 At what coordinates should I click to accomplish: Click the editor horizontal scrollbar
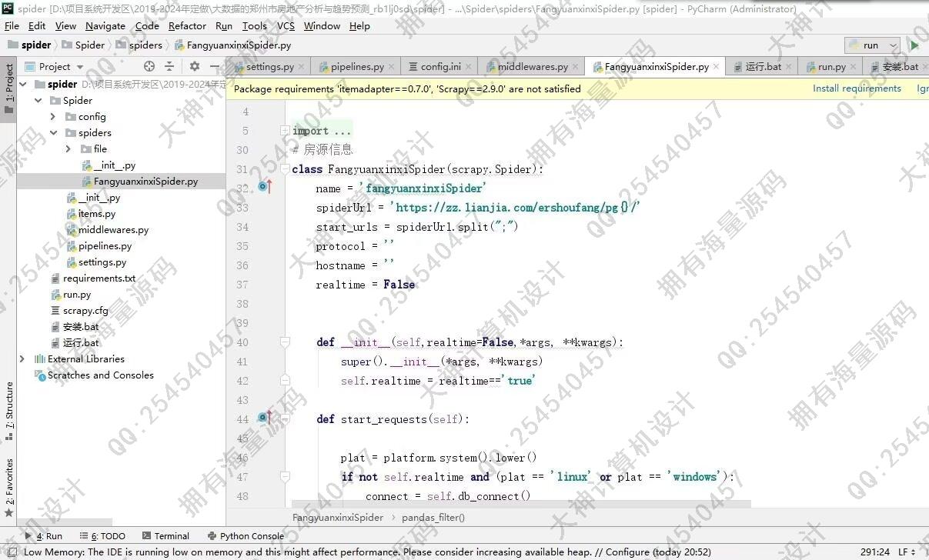520,504
